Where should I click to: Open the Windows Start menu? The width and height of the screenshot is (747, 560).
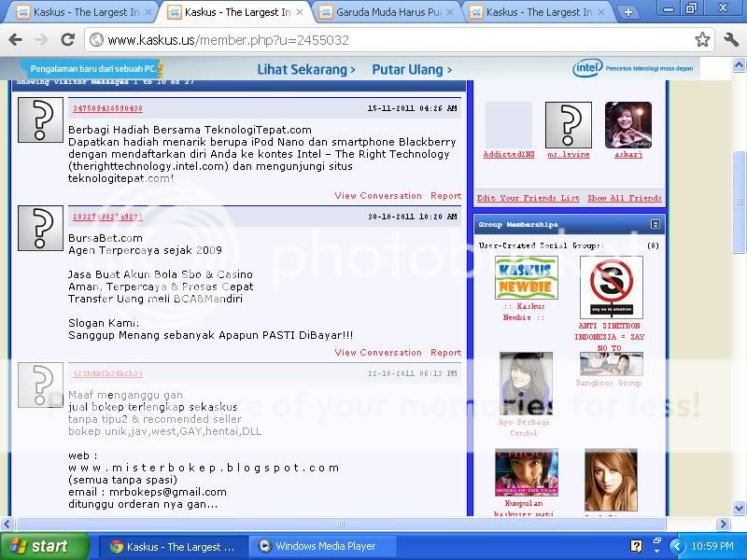(x=44, y=546)
